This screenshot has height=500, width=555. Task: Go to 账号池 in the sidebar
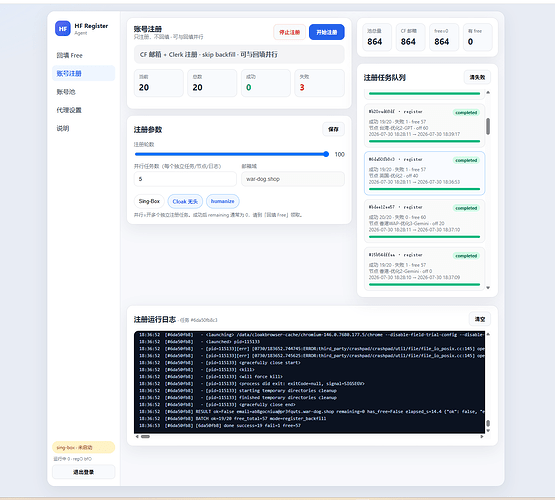[84, 92]
